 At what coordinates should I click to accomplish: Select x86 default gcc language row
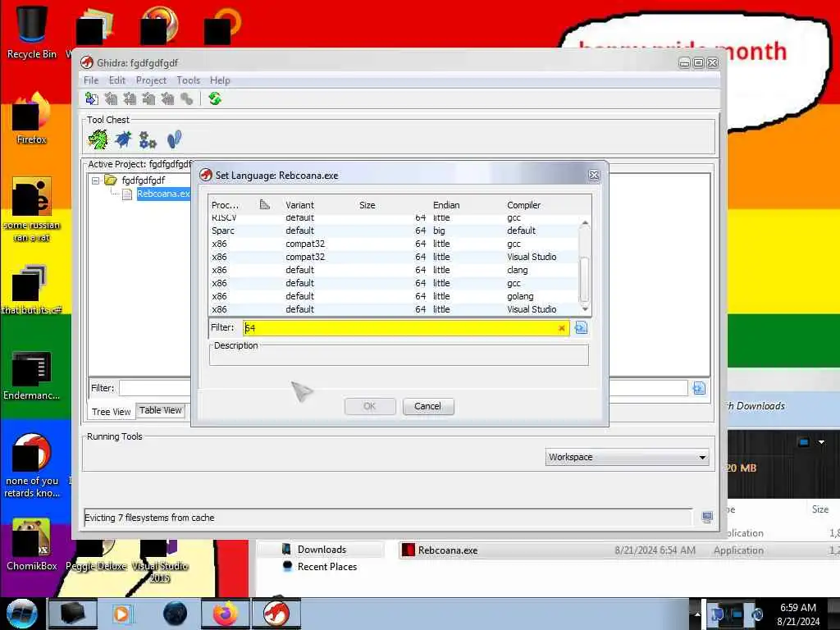coord(394,283)
